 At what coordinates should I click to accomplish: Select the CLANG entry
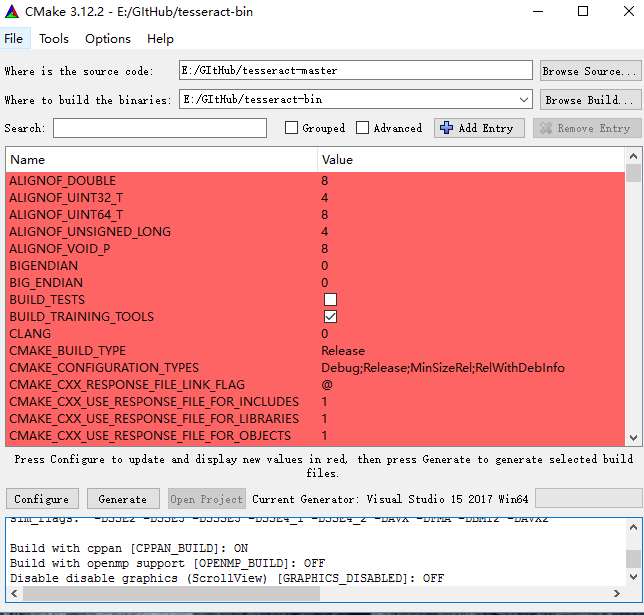pyautogui.click(x=30, y=334)
